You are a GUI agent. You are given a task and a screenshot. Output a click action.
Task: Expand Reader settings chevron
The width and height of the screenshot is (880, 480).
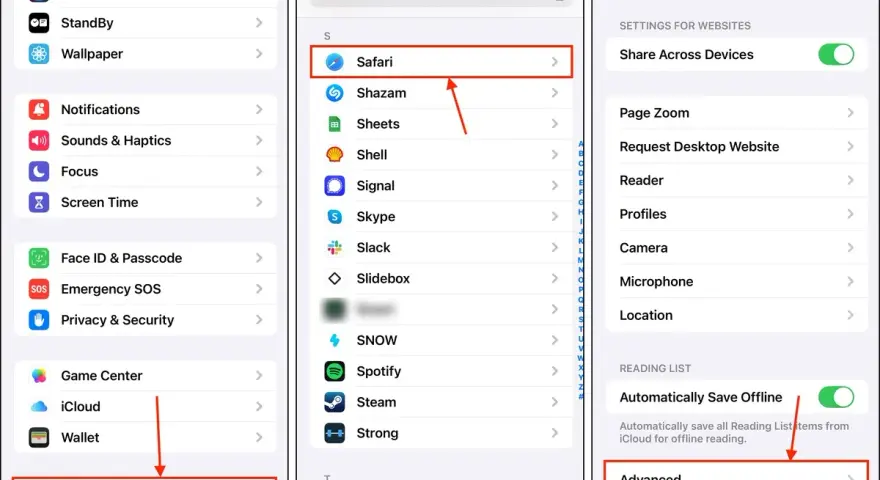[x=851, y=180]
